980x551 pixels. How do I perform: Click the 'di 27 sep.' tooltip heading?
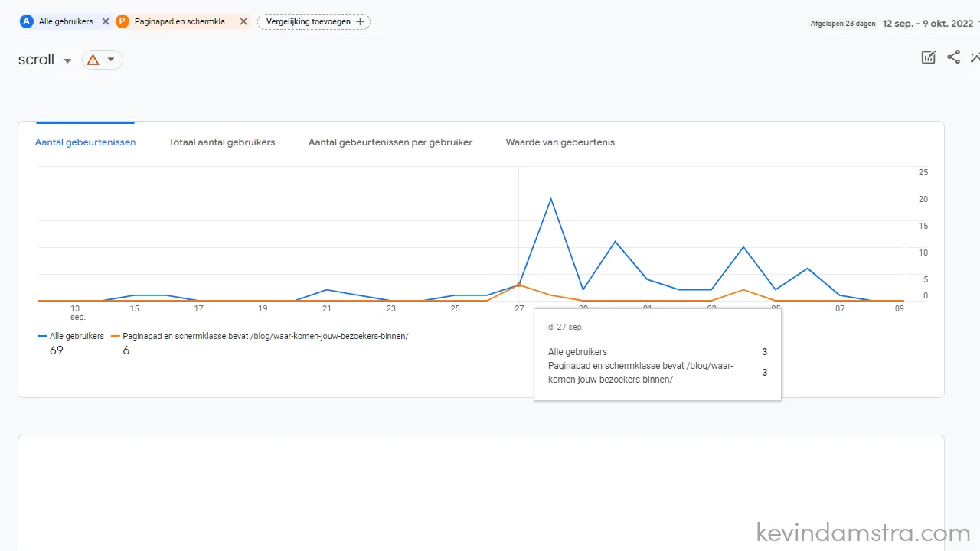tap(566, 327)
